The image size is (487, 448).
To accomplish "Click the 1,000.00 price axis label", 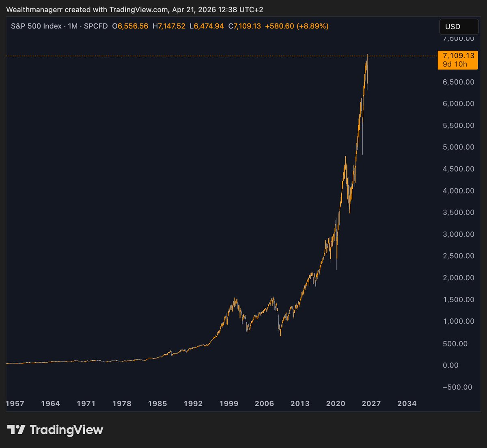I will (x=458, y=321).
